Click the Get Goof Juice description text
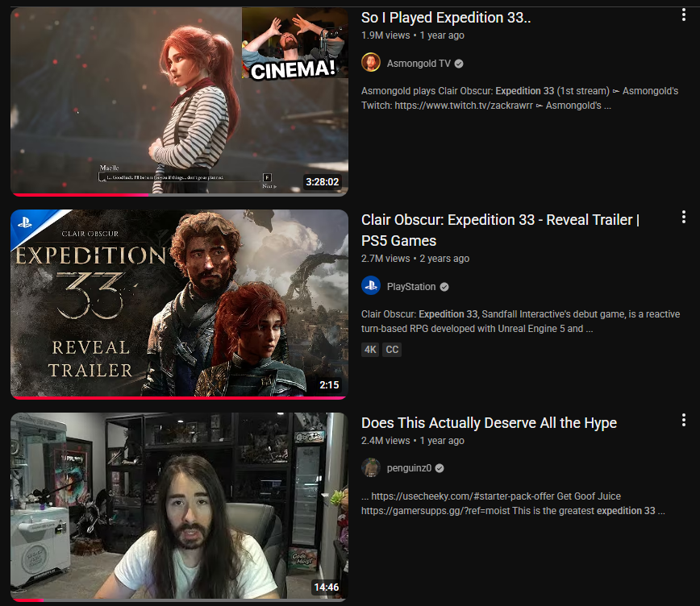700x606 pixels. [x=513, y=504]
